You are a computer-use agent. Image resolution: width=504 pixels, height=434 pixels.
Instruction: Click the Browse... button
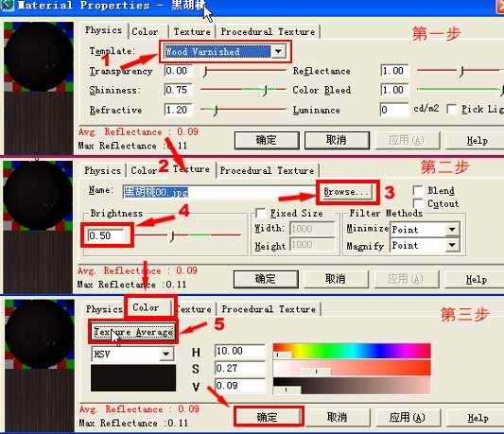click(347, 192)
